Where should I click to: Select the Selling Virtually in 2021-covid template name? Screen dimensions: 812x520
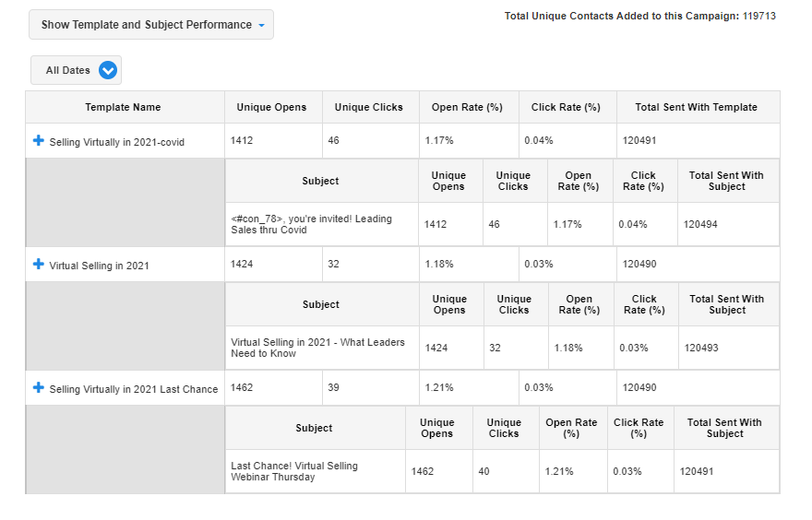coord(116,142)
